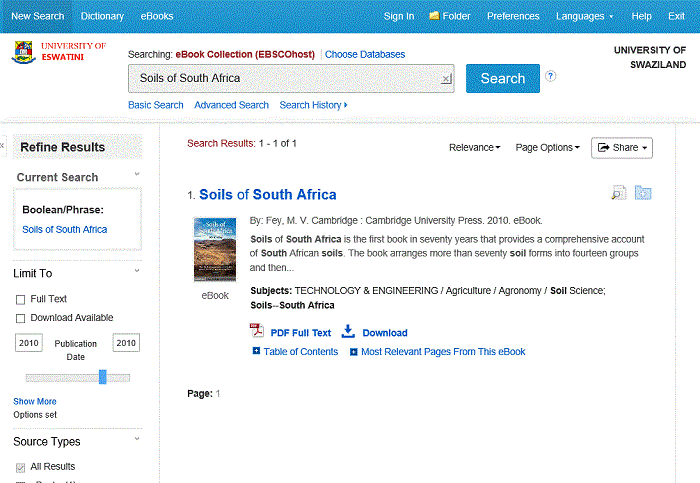This screenshot has height=483, width=700.
Task: Open the search help question mark icon
Action: click(550, 76)
